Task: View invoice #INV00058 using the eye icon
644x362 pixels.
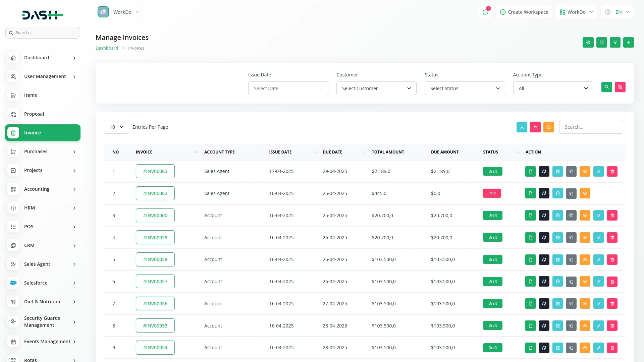Action: [x=585, y=260]
